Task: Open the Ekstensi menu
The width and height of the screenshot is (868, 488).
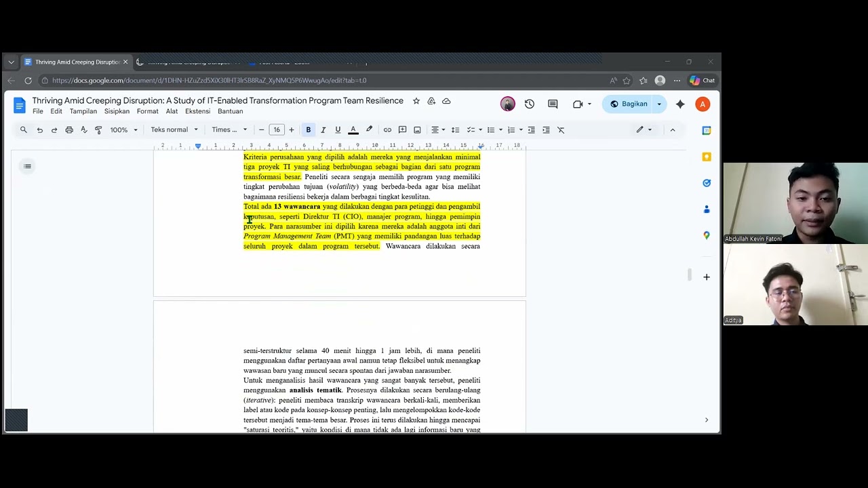Action: pyautogui.click(x=197, y=111)
